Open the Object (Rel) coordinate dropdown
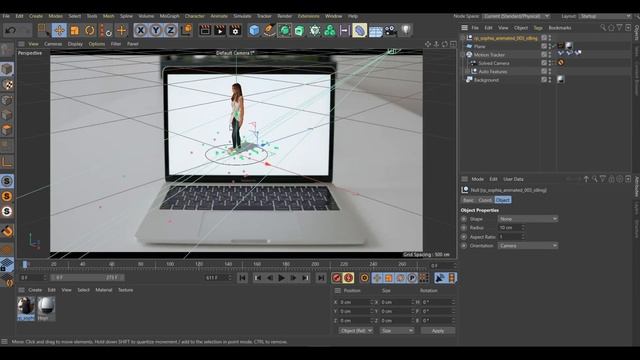Image resolution: width=640 pixels, height=360 pixels. tap(356, 331)
